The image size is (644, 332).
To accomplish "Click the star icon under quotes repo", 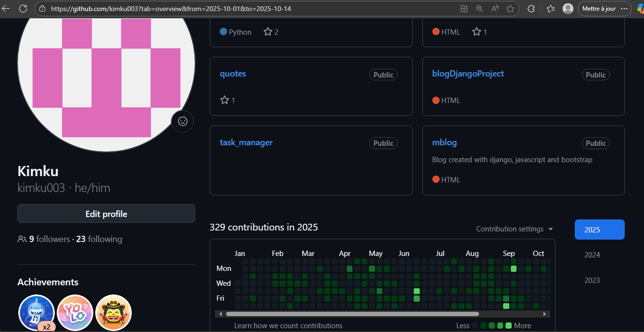I will (224, 100).
